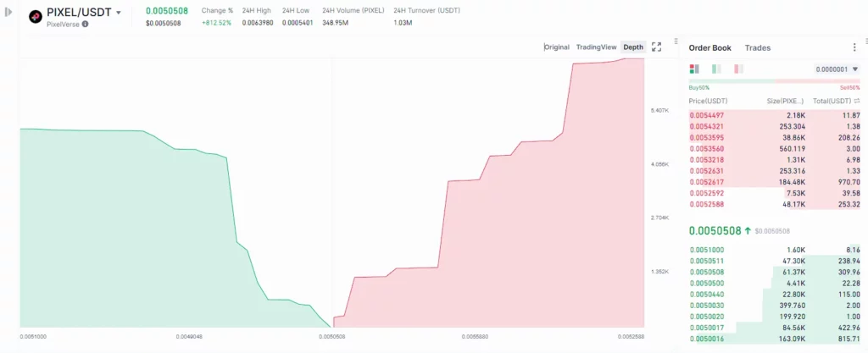Image resolution: width=868 pixels, height=353 pixels.
Task: Show buy orders only view
Action: [716, 69]
